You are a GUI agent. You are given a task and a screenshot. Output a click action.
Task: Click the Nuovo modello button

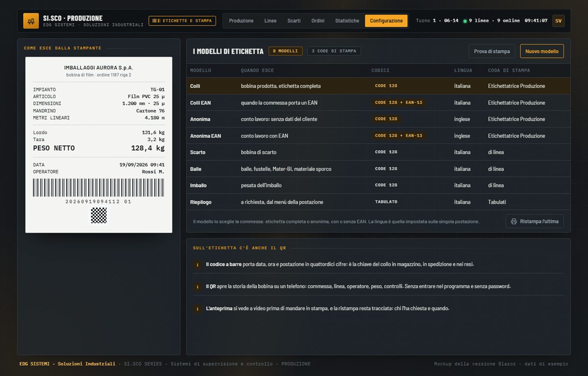tap(542, 51)
